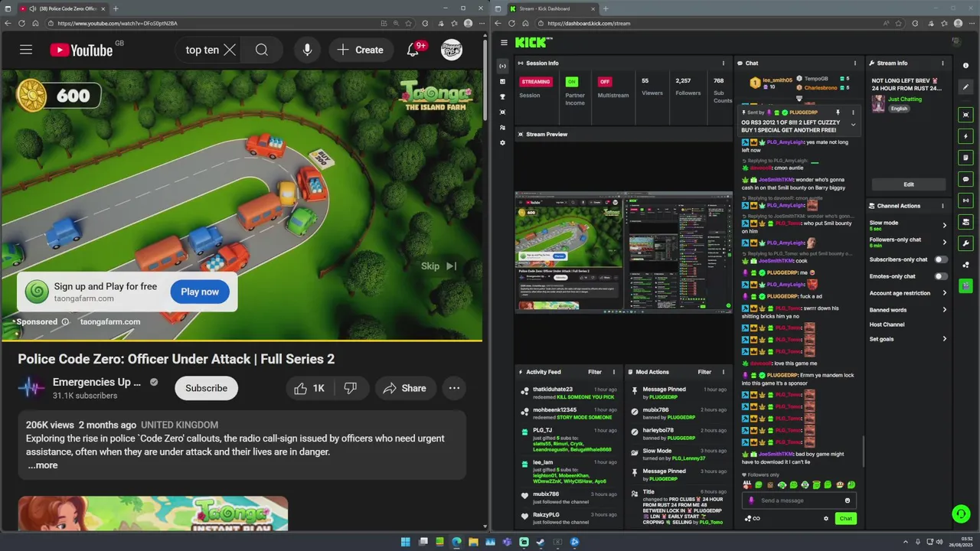Screen dimensions: 980x551
Task: Open the chat bubble icon in right rail
Action: (965, 179)
